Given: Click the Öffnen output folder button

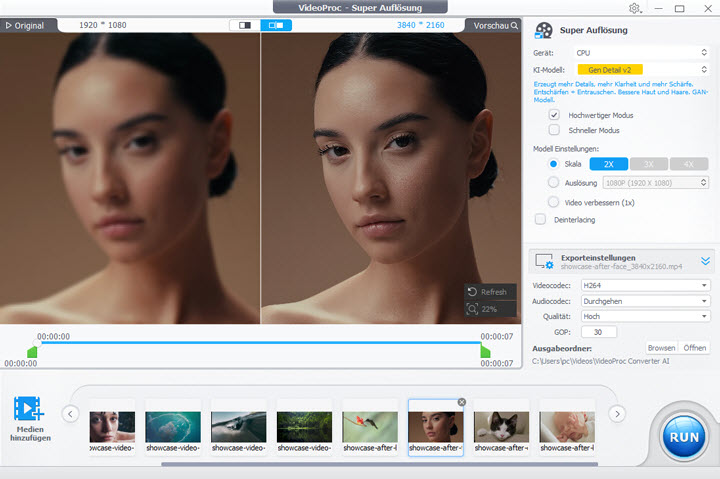Looking at the screenshot, I should click(x=694, y=348).
